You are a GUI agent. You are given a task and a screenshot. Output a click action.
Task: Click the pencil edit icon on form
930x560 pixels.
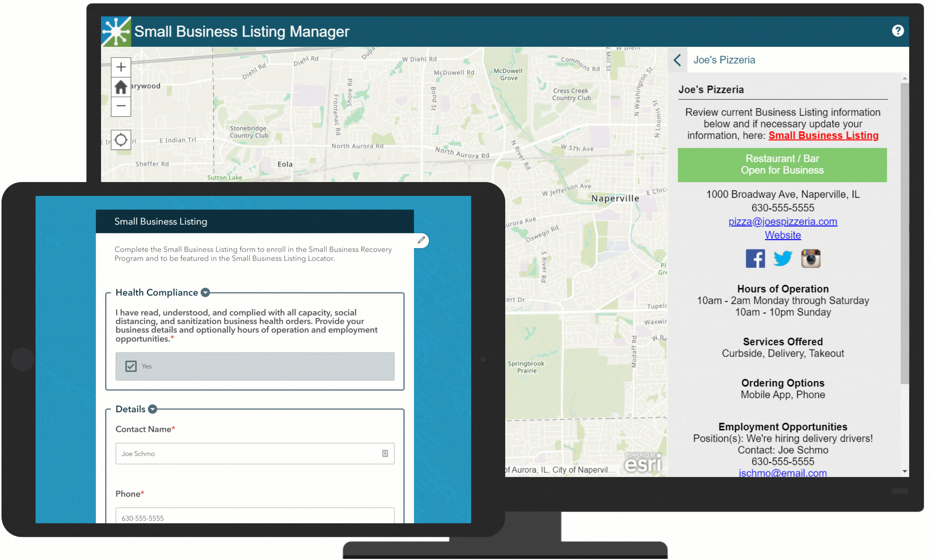pyautogui.click(x=421, y=240)
